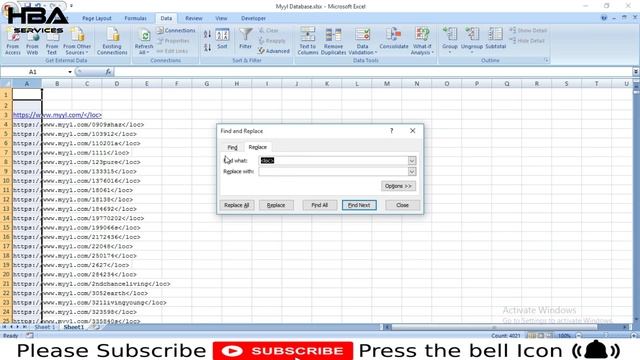640x360 pixels.
Task: Click Show Detail in Outline group
Action: click(x=528, y=31)
